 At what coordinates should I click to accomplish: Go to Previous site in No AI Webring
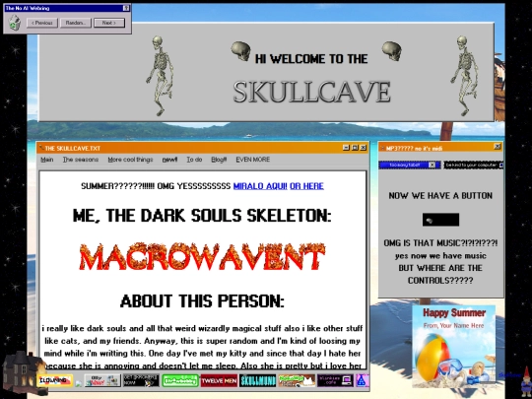[x=42, y=23]
